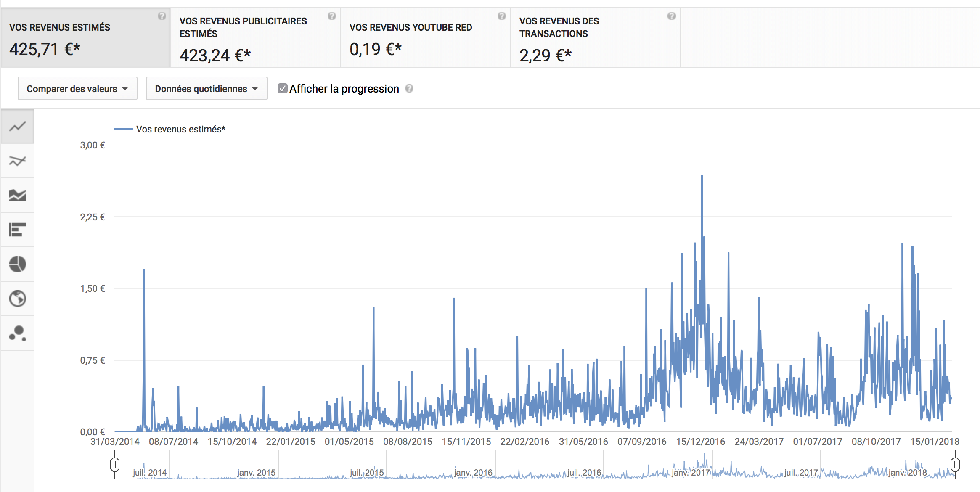Click the 15/01/2018 x-axis date label

(935, 442)
